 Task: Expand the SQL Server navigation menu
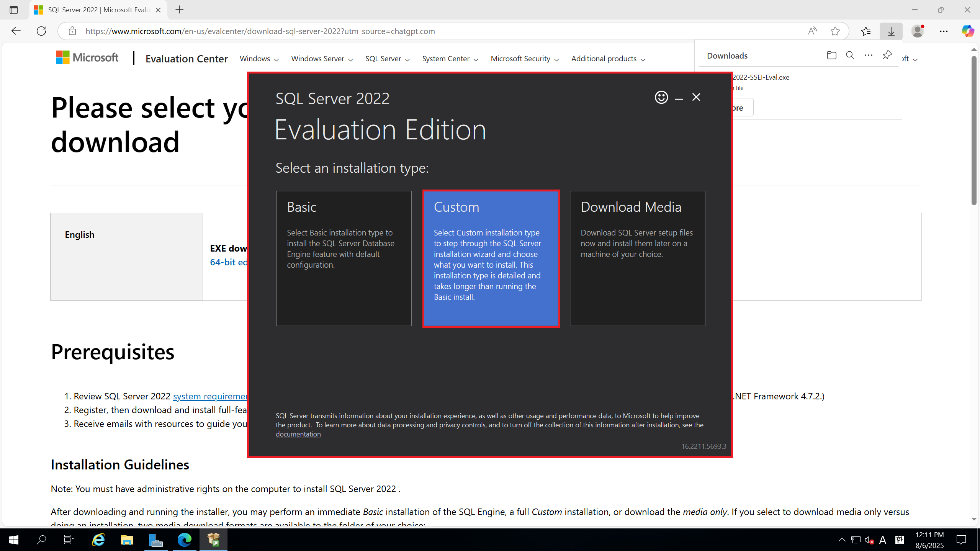tap(388, 59)
